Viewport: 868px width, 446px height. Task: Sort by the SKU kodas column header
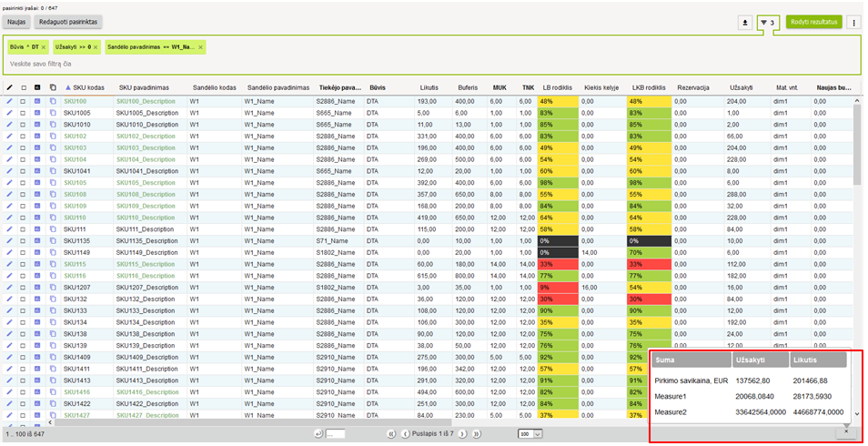[87, 87]
